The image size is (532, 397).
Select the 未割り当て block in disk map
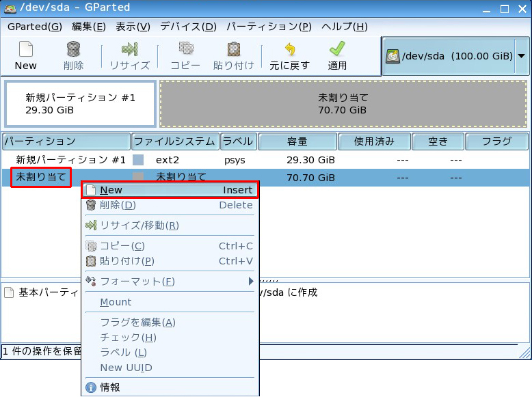(x=343, y=104)
